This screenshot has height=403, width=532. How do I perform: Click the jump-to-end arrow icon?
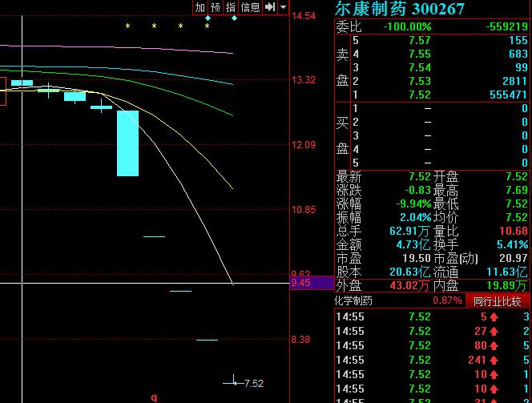270,7
